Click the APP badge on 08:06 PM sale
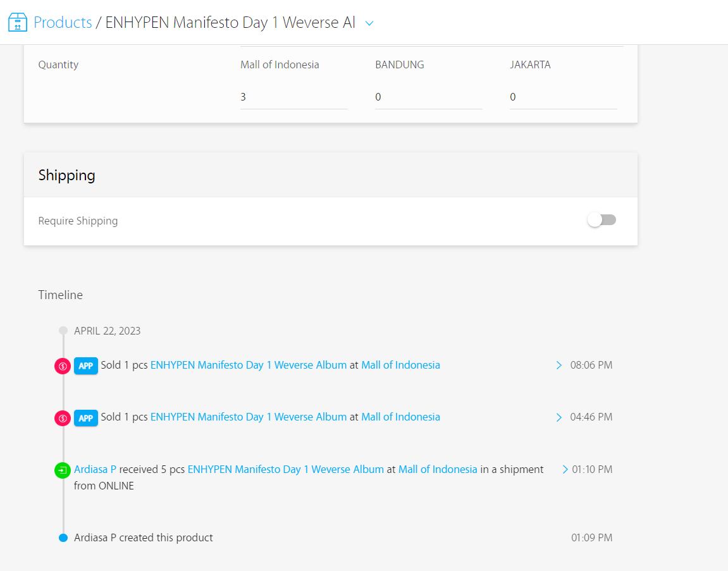The image size is (728, 571). [86, 365]
